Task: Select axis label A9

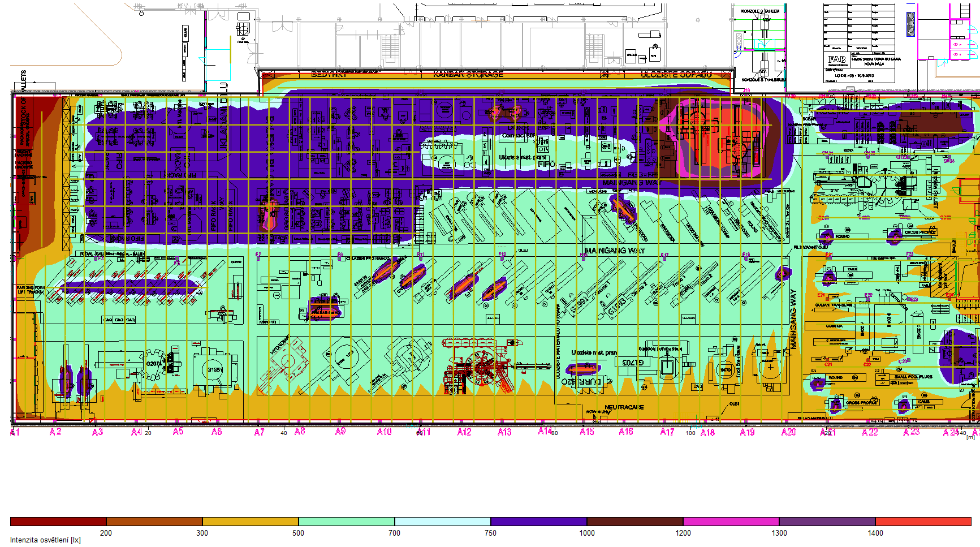Action: pyautogui.click(x=340, y=432)
